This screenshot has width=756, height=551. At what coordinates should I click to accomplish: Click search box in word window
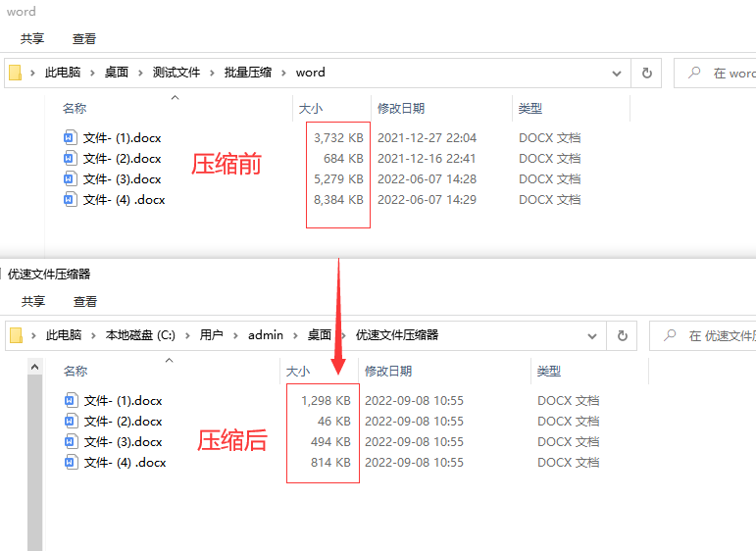[x=715, y=73]
